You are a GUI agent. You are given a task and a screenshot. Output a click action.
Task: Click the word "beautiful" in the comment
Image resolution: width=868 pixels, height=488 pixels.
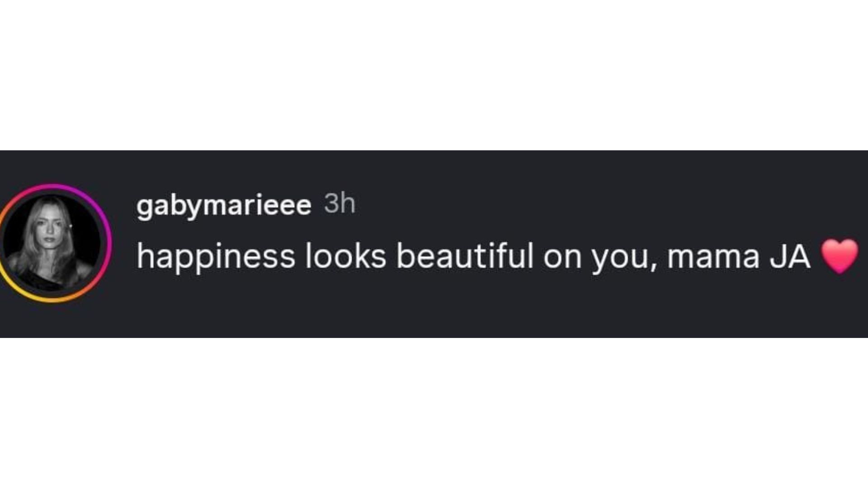(465, 256)
